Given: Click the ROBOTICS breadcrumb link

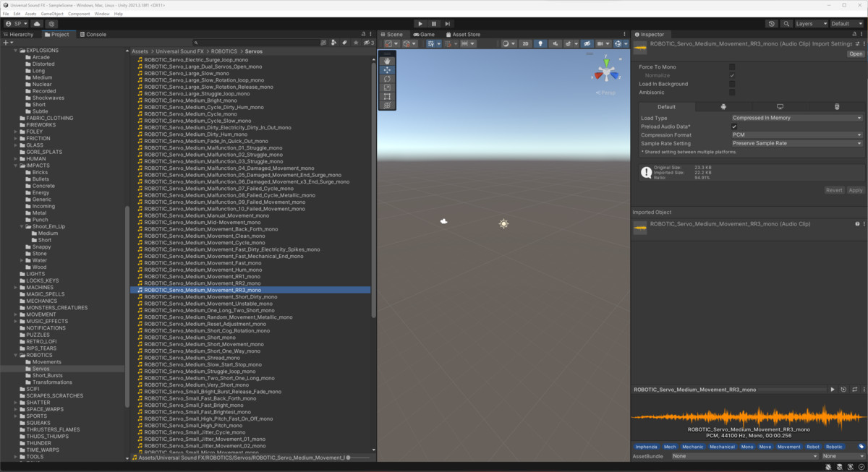Looking at the screenshot, I should 225,51.
